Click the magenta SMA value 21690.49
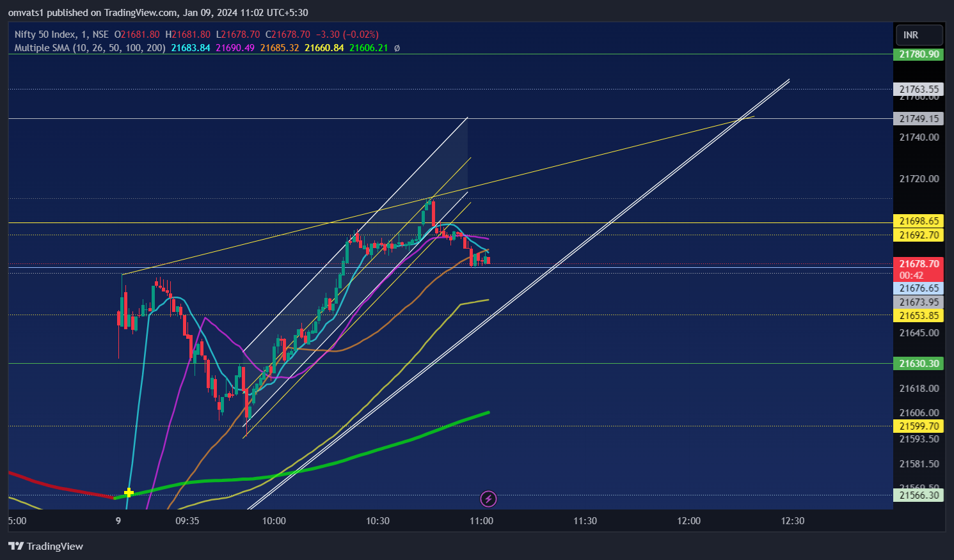The width and height of the screenshot is (954, 560). 235,48
